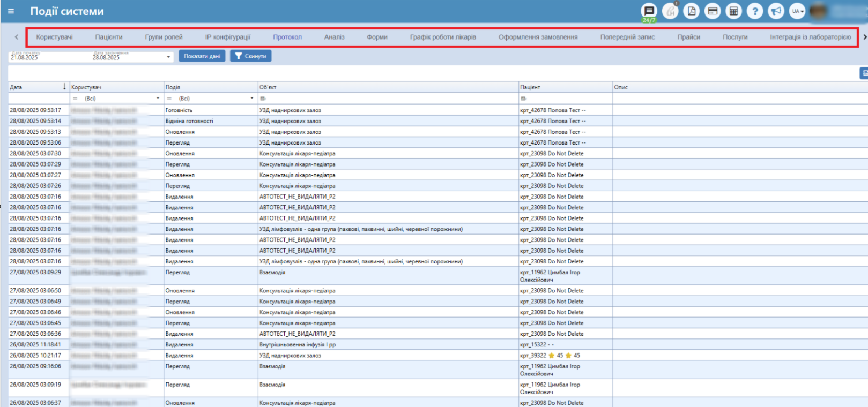The height and width of the screenshot is (407, 868).
Task: Open the UA language selector
Action: [x=797, y=11]
